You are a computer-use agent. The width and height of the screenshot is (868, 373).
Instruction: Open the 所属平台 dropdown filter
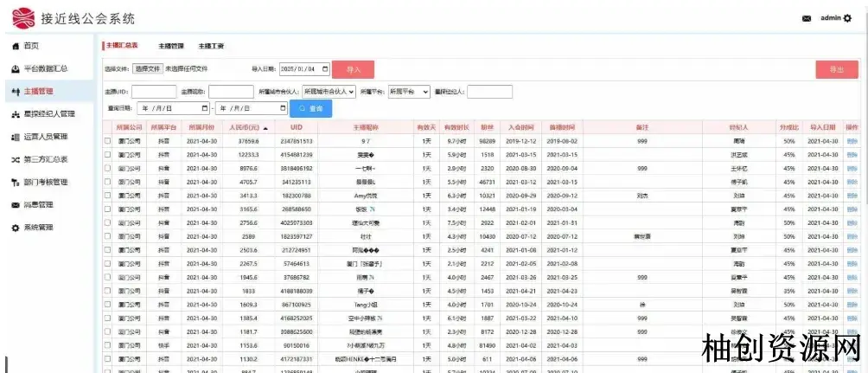coord(409,91)
